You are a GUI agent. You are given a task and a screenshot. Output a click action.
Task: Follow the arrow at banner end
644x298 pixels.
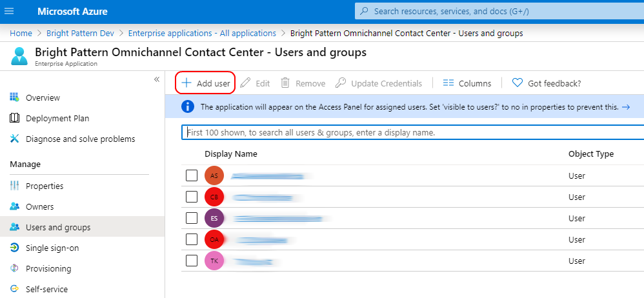tap(626, 107)
